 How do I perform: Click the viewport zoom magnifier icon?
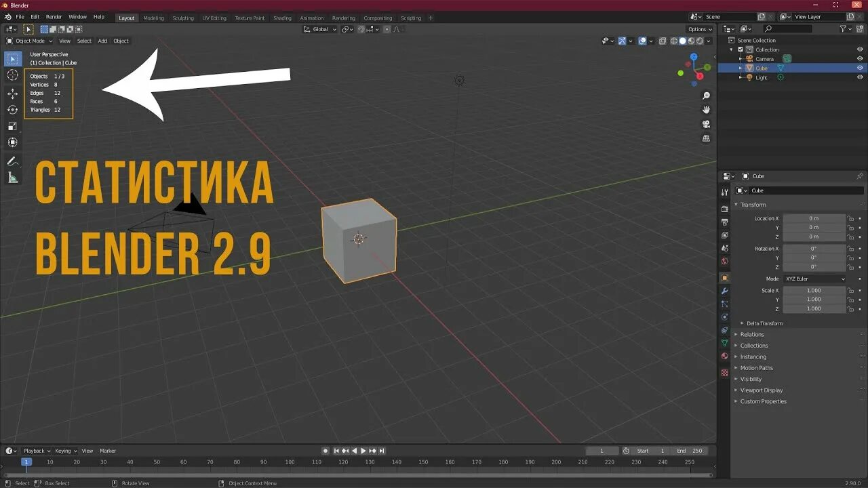[x=706, y=96]
